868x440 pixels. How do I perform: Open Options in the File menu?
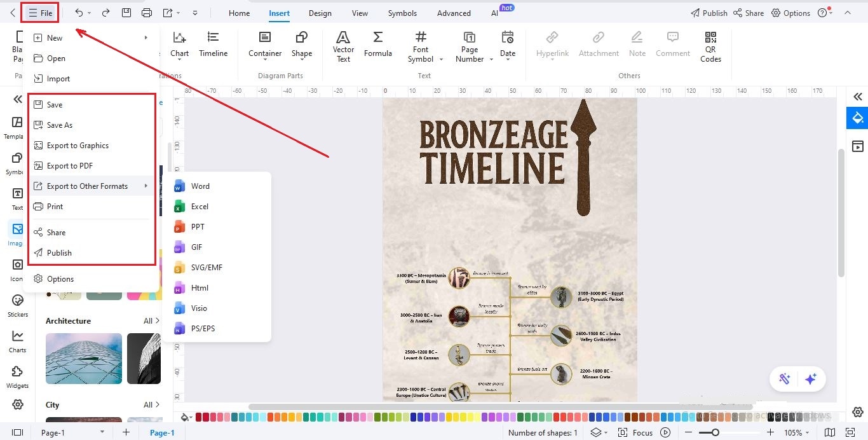pos(91,278)
